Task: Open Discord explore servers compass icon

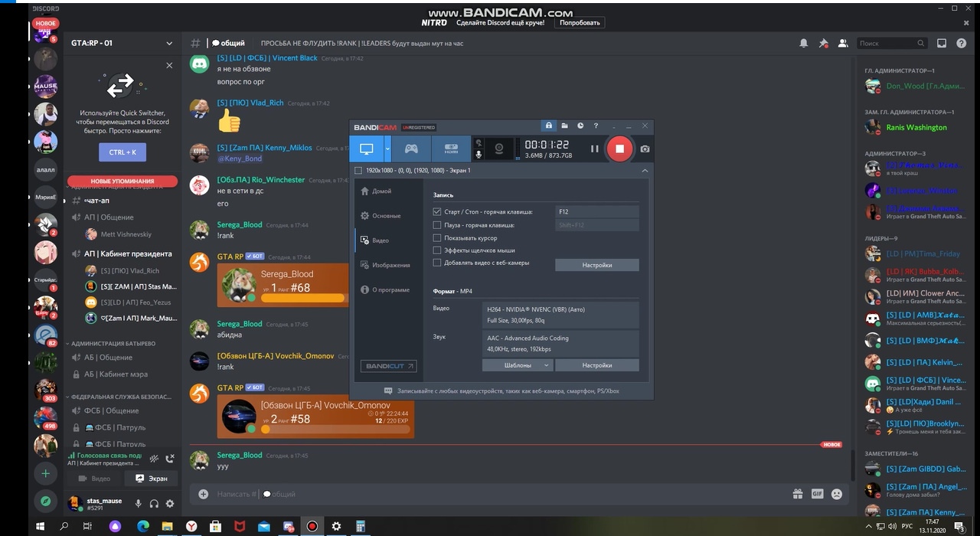Action: pos(45,502)
